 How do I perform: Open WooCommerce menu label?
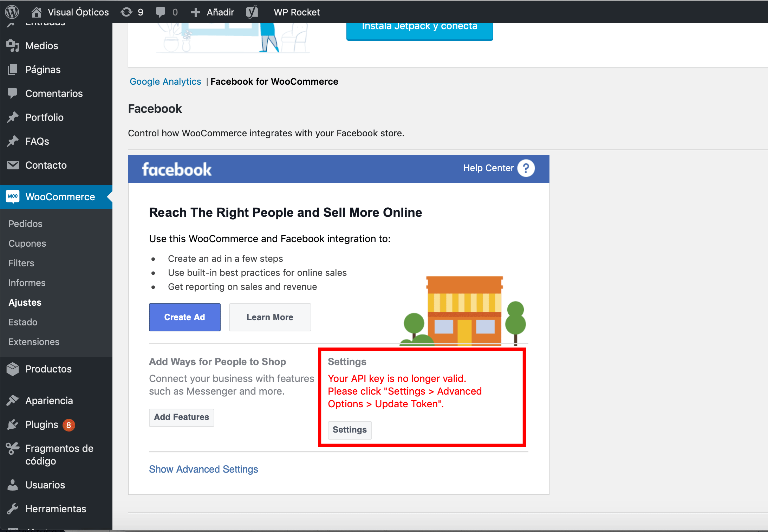pos(60,197)
